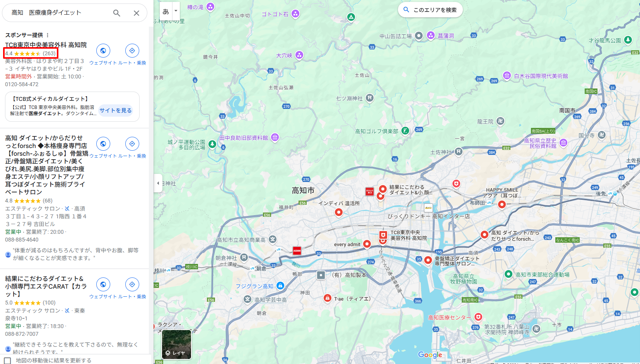Click the search box text field
Viewport: 640px width, 364px height.
(58, 13)
